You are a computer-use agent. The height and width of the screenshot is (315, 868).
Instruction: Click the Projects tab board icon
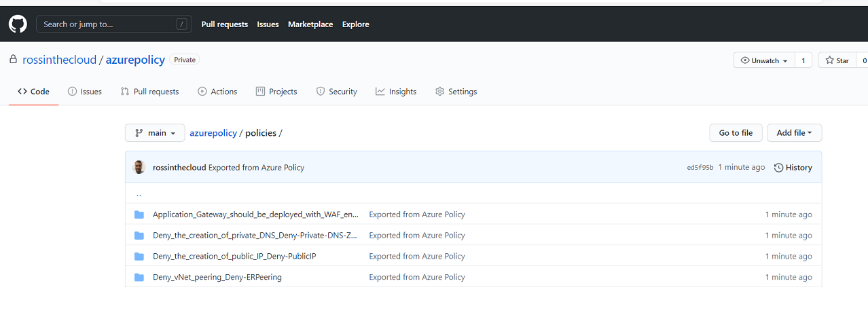pos(260,92)
